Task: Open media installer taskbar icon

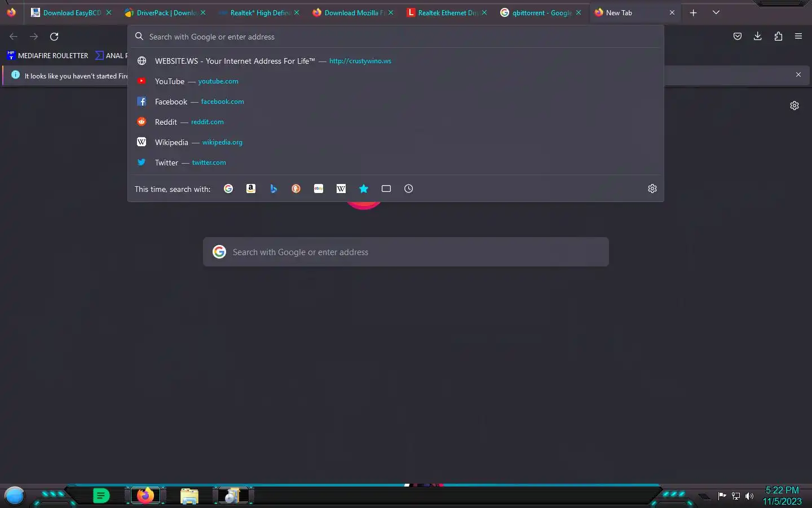Action: point(232,496)
